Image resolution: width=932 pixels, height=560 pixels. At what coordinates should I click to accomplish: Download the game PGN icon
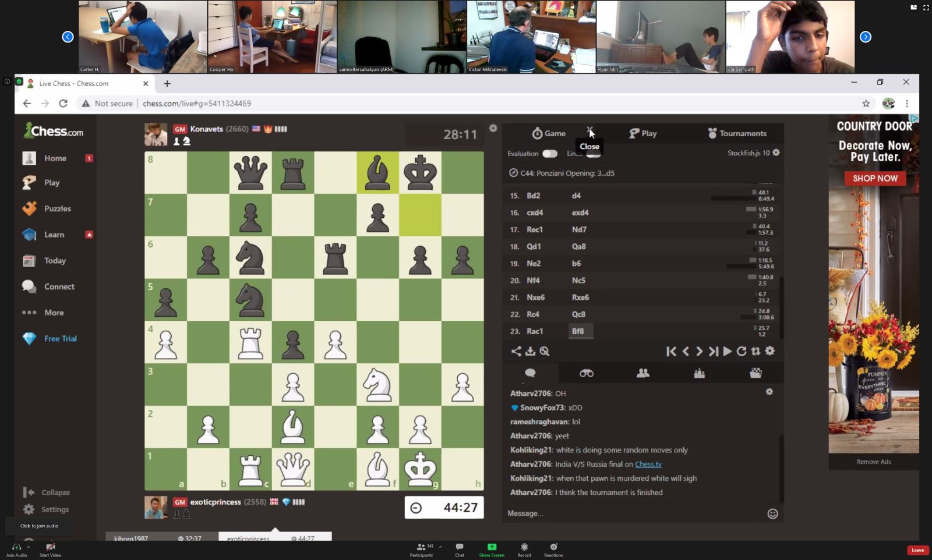click(x=530, y=351)
